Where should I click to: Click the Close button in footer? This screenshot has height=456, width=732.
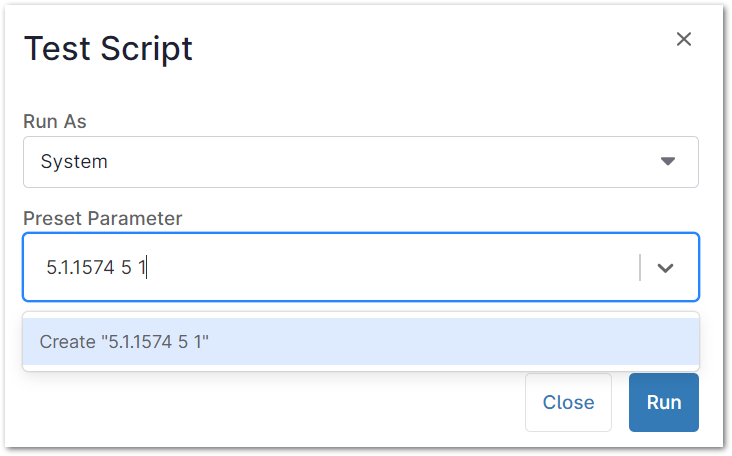pyautogui.click(x=568, y=403)
